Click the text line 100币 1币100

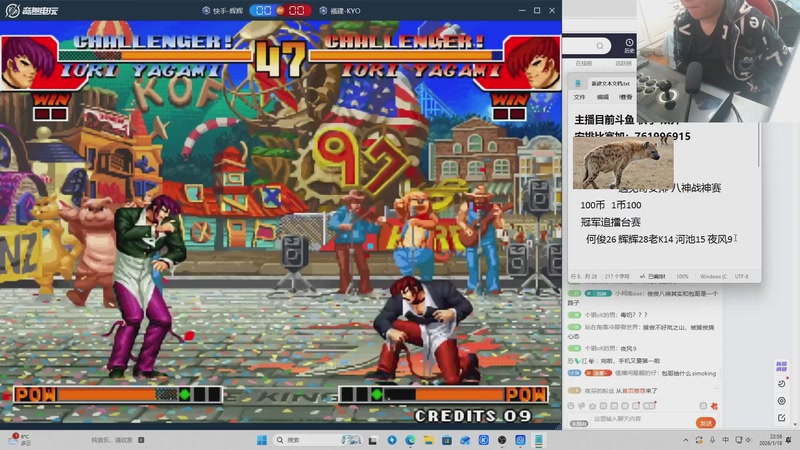tap(611, 205)
